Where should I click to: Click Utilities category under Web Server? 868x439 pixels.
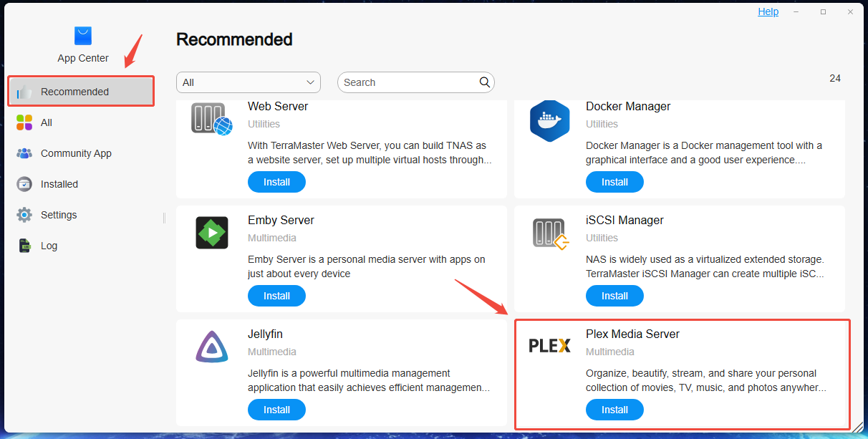point(264,124)
